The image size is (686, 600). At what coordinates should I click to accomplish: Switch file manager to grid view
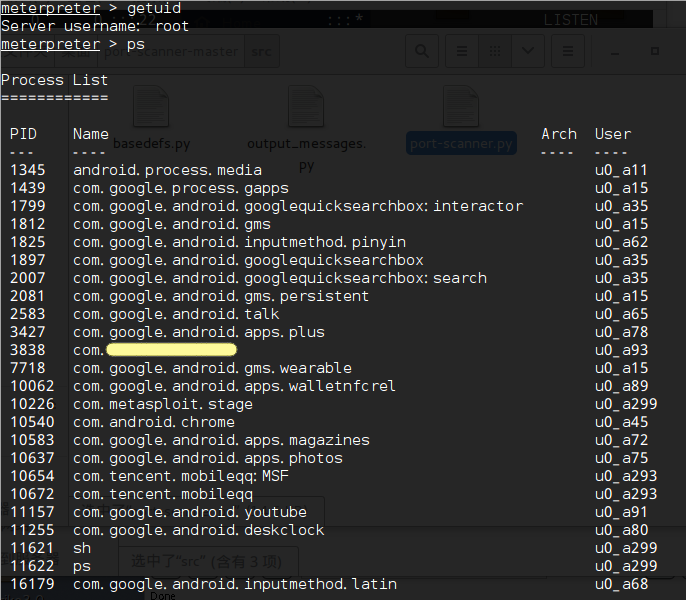tap(495, 51)
